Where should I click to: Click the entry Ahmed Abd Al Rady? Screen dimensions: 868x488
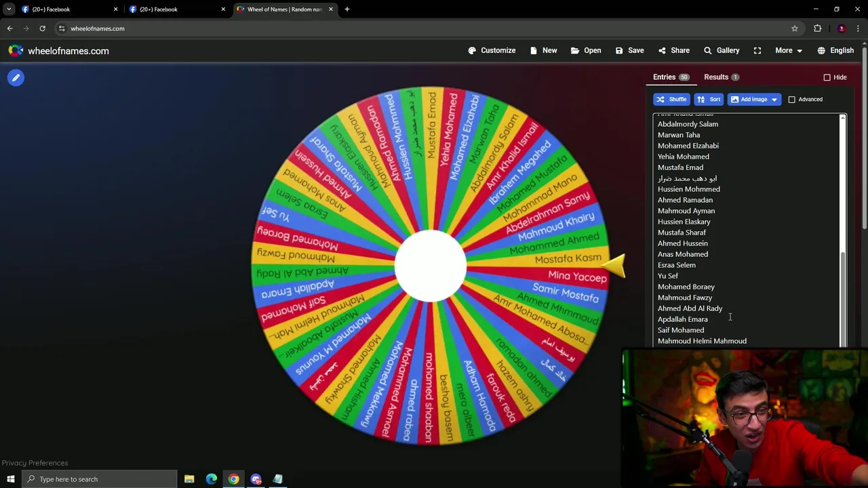(x=690, y=308)
